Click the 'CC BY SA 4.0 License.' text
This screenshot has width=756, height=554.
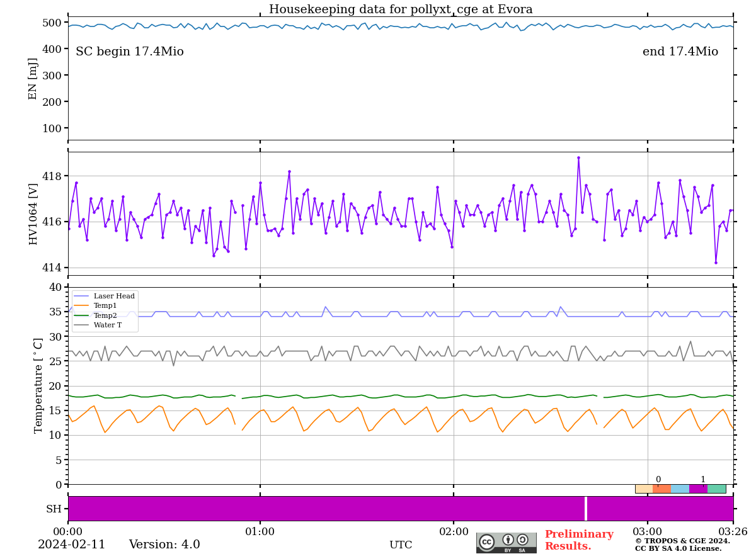tap(678, 548)
